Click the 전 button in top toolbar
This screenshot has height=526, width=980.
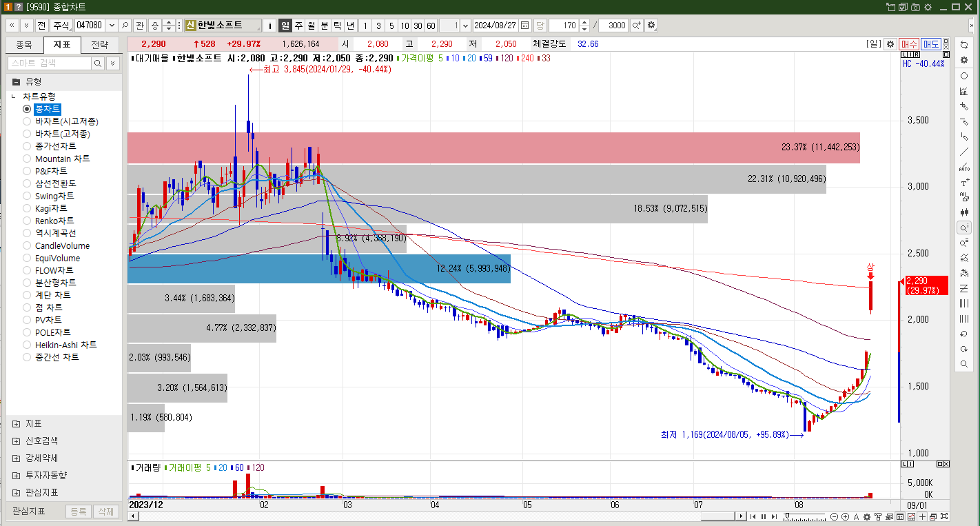point(41,25)
